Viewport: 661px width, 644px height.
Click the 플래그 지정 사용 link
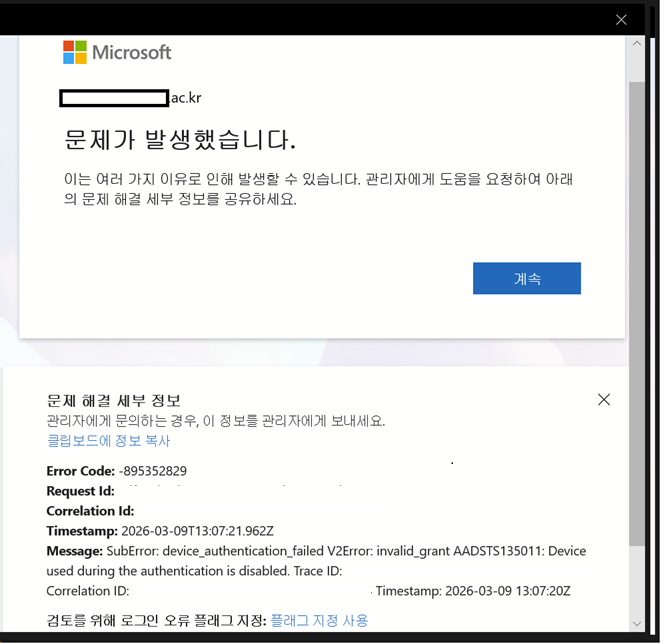tap(319, 620)
